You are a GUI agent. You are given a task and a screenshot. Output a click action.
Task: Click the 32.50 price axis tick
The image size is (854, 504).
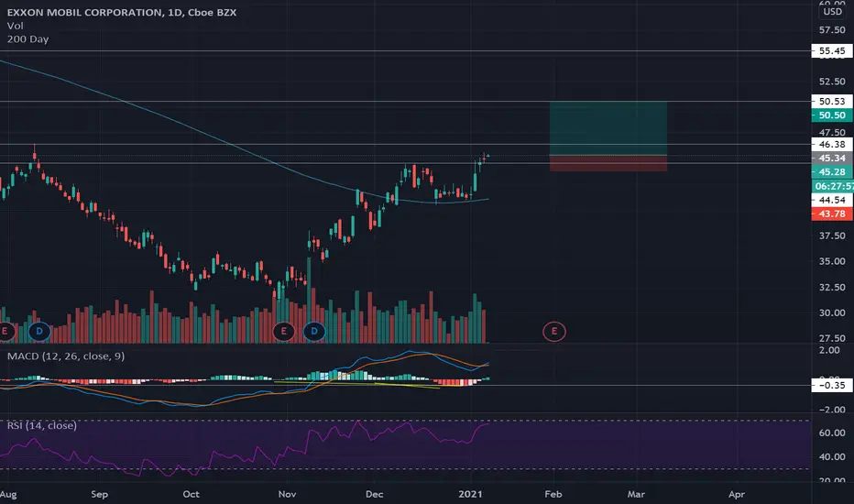tap(832, 287)
